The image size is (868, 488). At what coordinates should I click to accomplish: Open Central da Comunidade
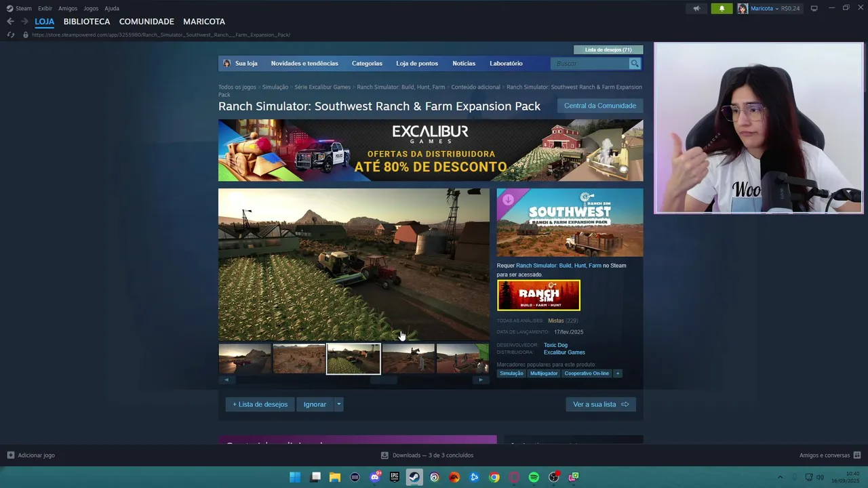click(600, 106)
